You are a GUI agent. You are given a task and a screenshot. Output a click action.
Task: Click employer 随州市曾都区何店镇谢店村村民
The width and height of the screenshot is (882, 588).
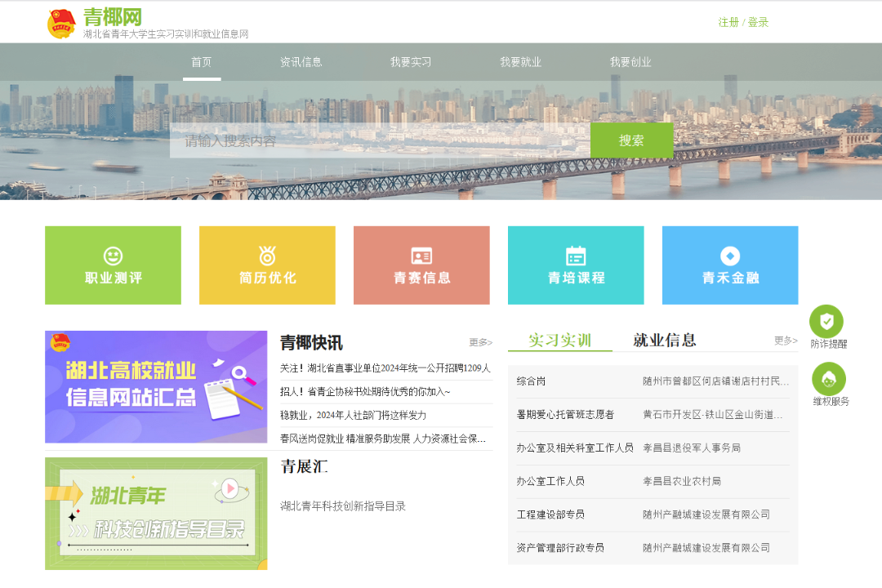tap(716, 381)
